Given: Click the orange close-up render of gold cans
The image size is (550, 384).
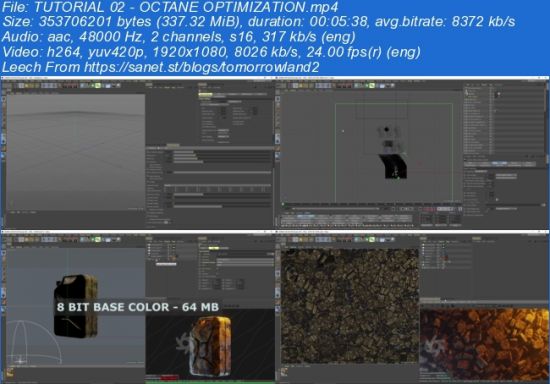Looking at the screenshot, I should 485,344.
